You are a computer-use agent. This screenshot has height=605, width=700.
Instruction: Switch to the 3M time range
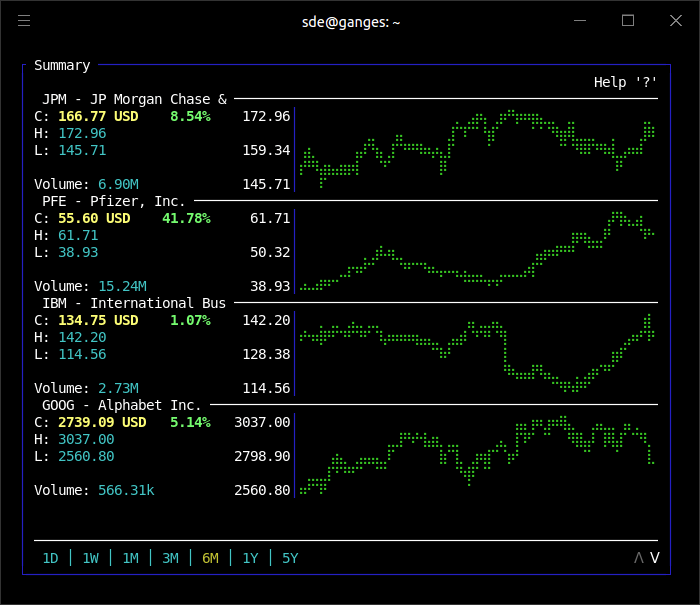pos(171,558)
